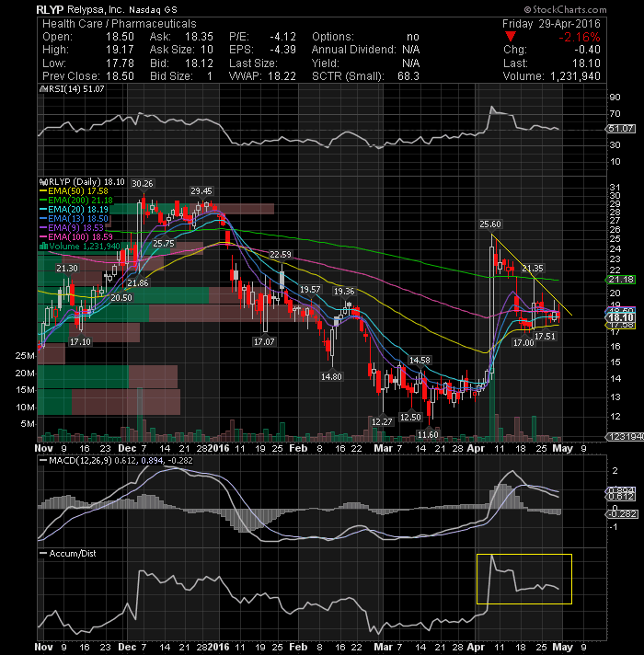Click the -2.16% percent change value
Image resolution: width=644 pixels, height=655 pixels.
580,38
